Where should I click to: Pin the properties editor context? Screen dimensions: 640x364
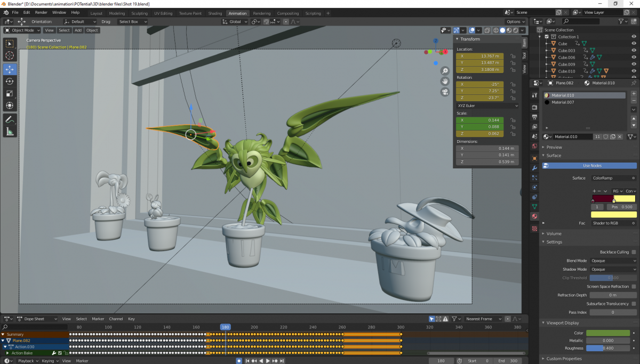click(634, 83)
